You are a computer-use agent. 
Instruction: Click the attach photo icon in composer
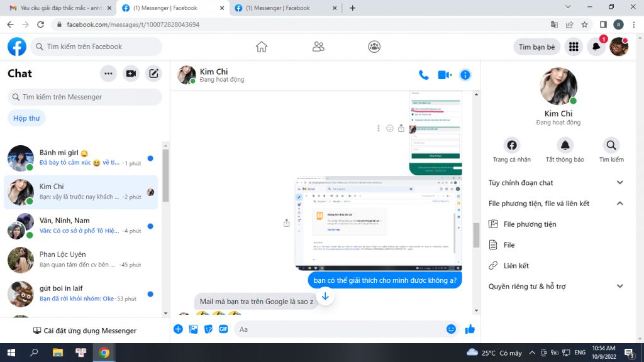(194, 329)
